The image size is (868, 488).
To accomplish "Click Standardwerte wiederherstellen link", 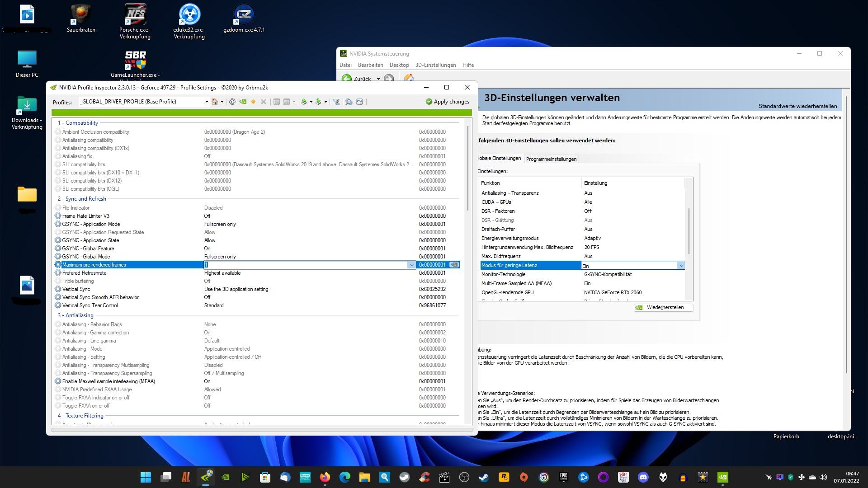I will [x=797, y=106].
